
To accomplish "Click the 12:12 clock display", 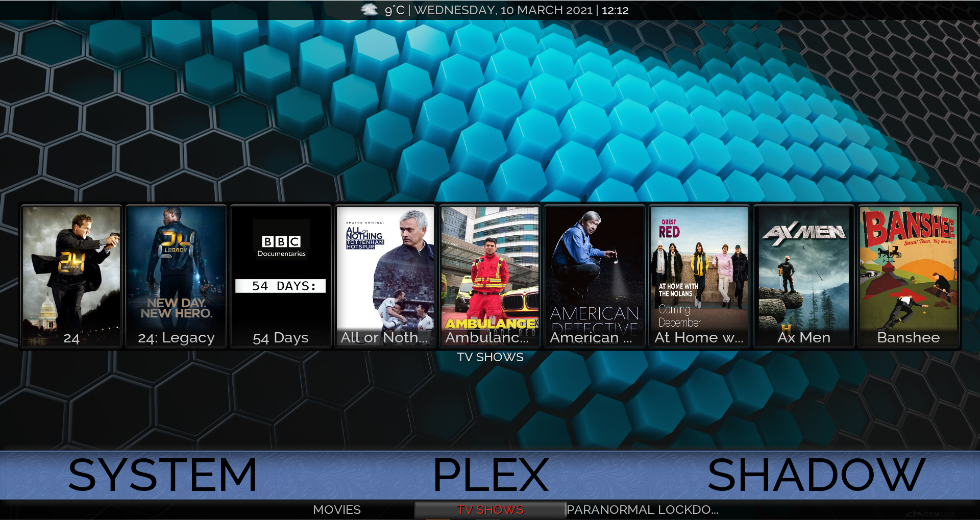I will point(615,10).
